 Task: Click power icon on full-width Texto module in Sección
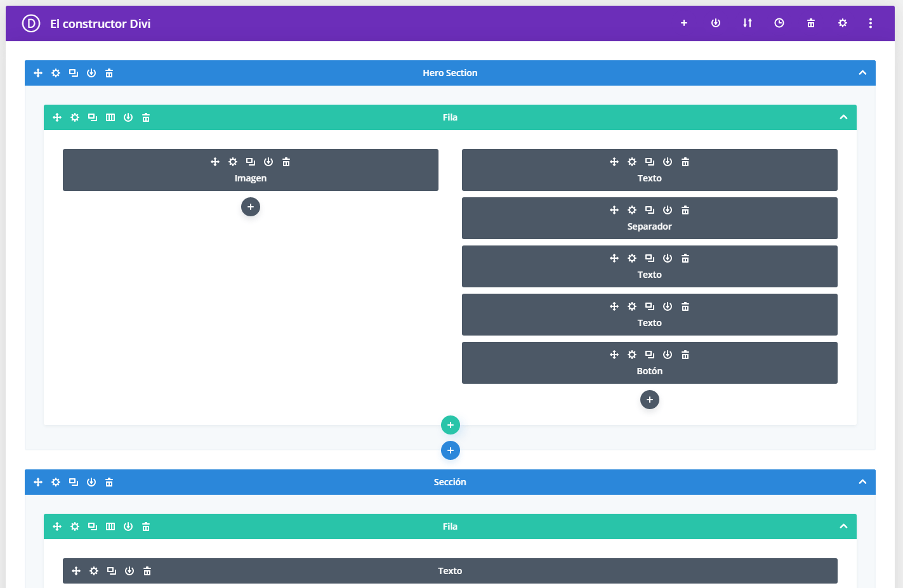pyautogui.click(x=129, y=571)
